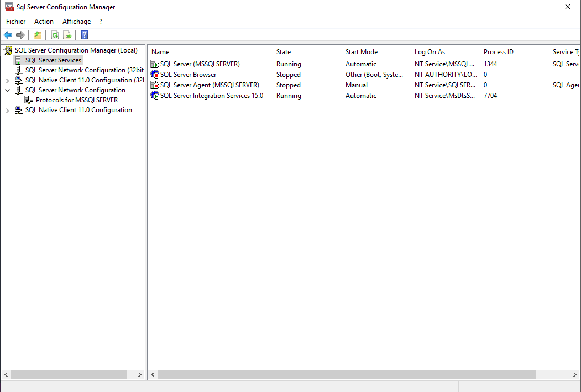Click the SQL Server Configuration Manager root icon

pyautogui.click(x=8, y=50)
